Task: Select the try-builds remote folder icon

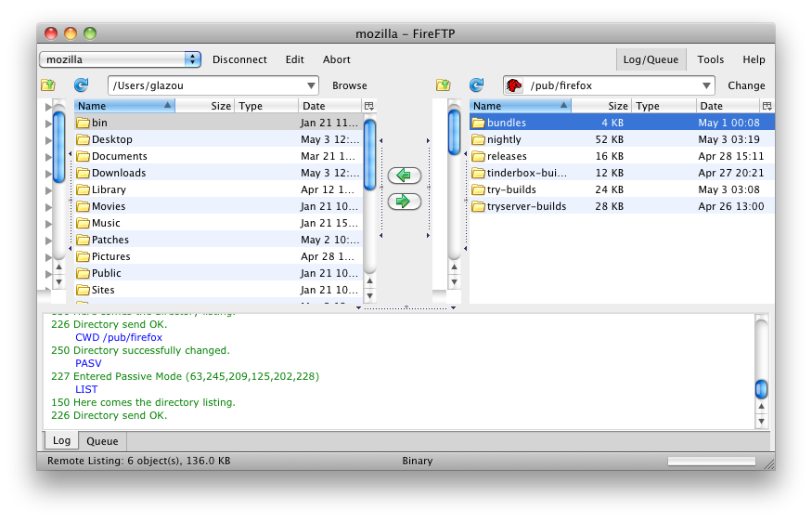Action: tap(479, 189)
